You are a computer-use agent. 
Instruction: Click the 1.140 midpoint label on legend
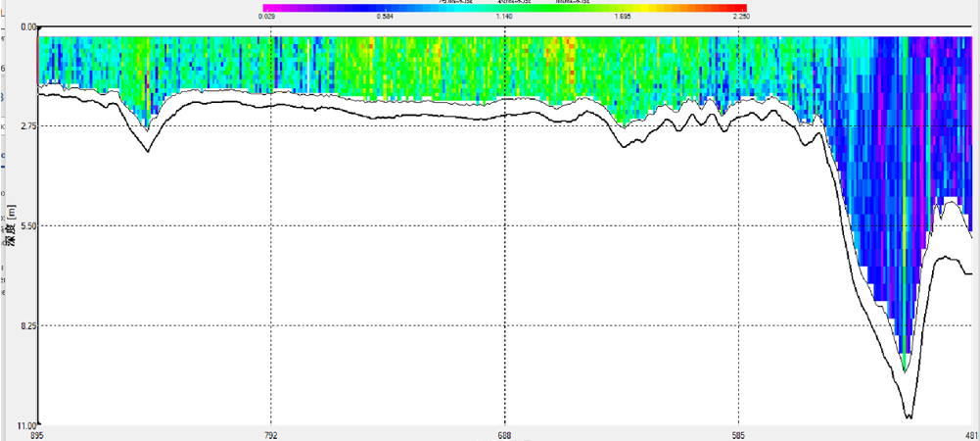(503, 17)
